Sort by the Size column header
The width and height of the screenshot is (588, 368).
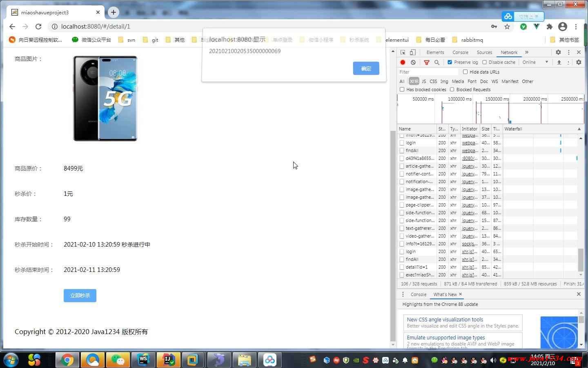tap(486, 129)
